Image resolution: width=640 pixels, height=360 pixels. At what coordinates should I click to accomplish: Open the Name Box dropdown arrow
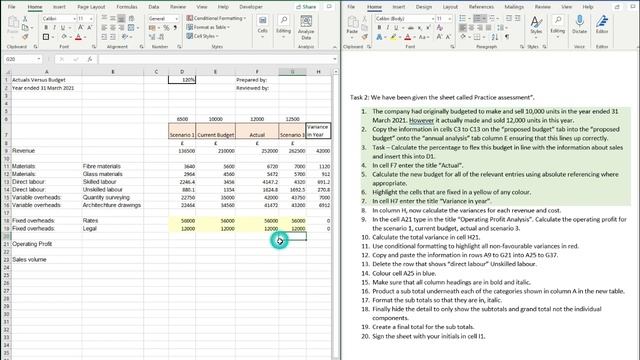pyautogui.click(x=39, y=59)
